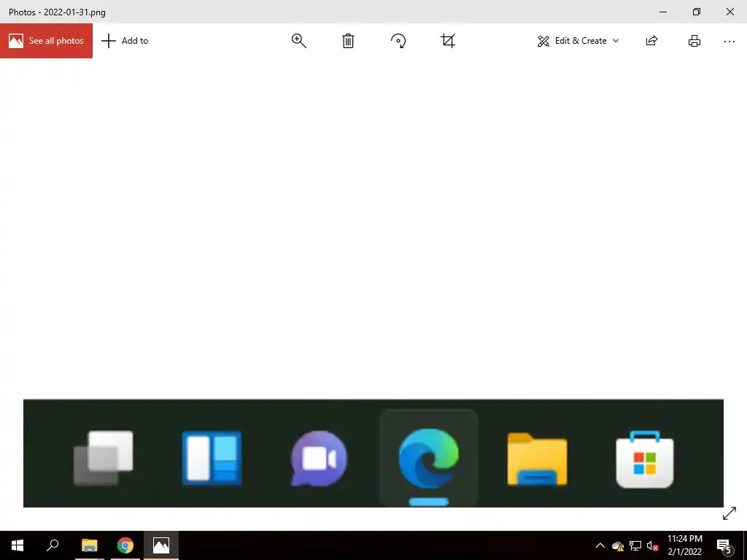Viewport: 747px width, 560px height.
Task: Show hidden system tray icons
Action: pyautogui.click(x=600, y=545)
